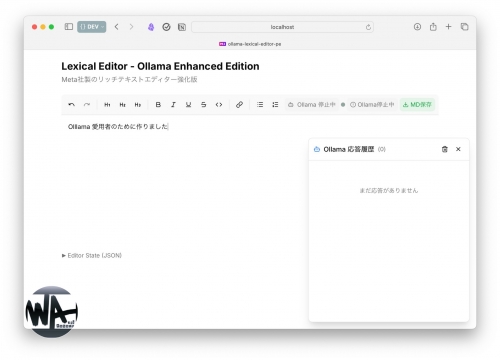Open the Safari share menu
This screenshot has height=360, width=500.
pyautogui.click(x=433, y=27)
